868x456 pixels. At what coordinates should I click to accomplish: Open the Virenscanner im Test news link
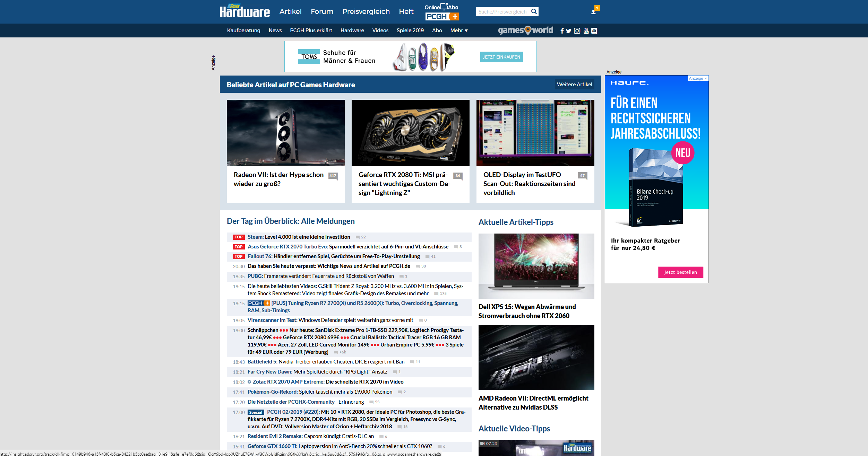click(330, 320)
